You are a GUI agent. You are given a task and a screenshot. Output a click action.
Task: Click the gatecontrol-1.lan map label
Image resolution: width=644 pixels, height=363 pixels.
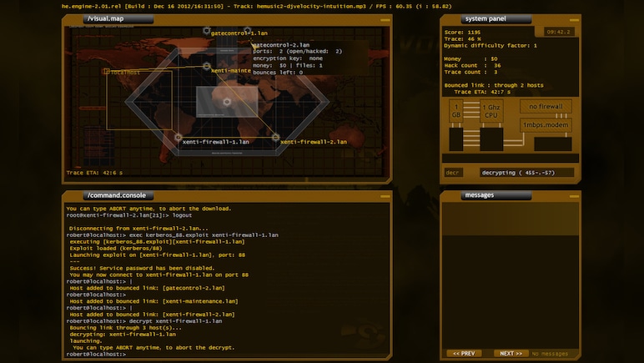tap(239, 33)
